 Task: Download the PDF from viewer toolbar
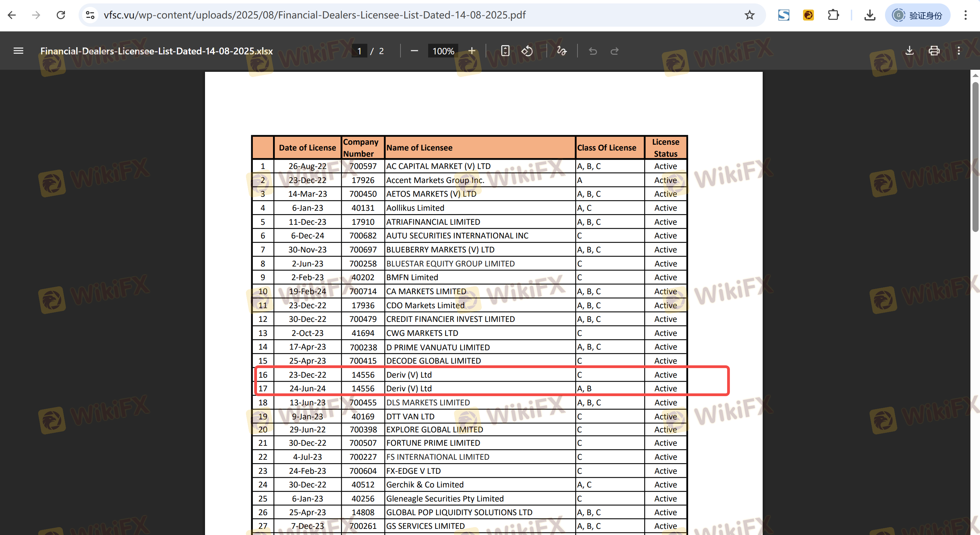pyautogui.click(x=909, y=51)
